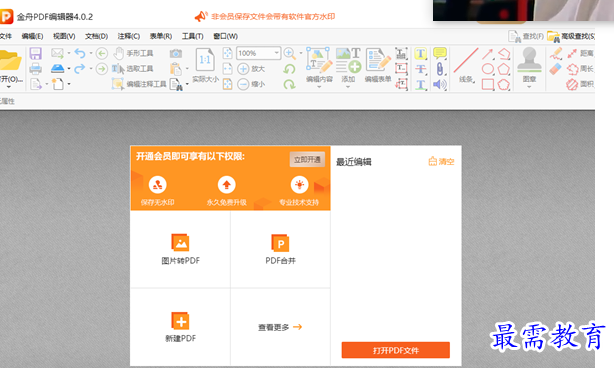
Task: Open the 100% zoom level dropdown
Action: coord(276,53)
